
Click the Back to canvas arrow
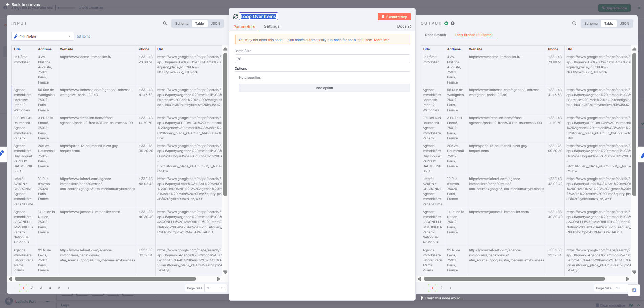point(7,5)
